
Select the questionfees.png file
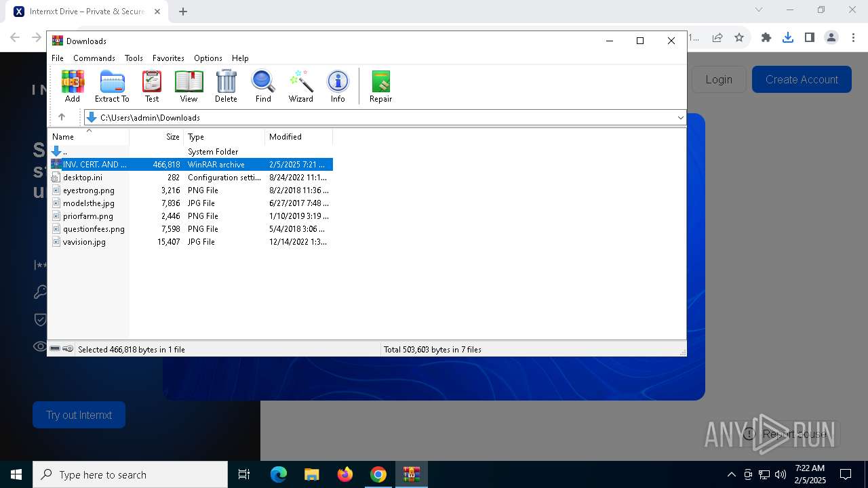pos(190,229)
